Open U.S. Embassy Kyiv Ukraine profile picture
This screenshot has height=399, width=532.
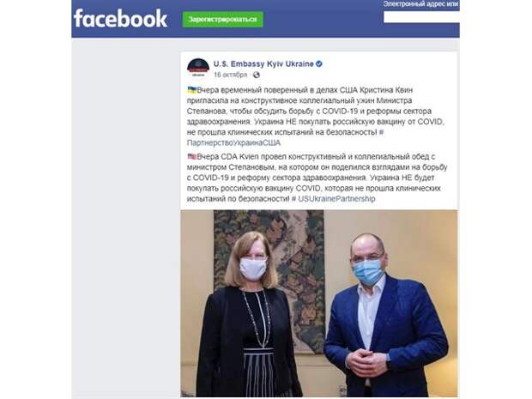click(x=198, y=68)
